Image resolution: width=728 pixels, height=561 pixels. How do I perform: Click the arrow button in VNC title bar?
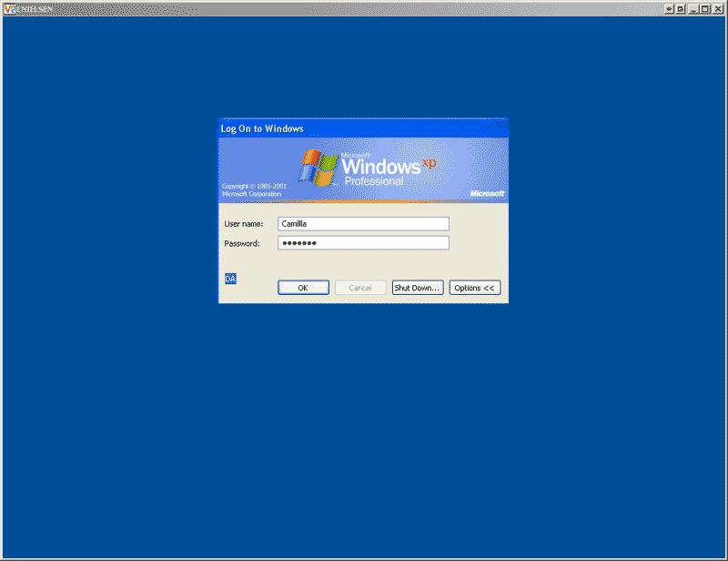(x=669, y=9)
